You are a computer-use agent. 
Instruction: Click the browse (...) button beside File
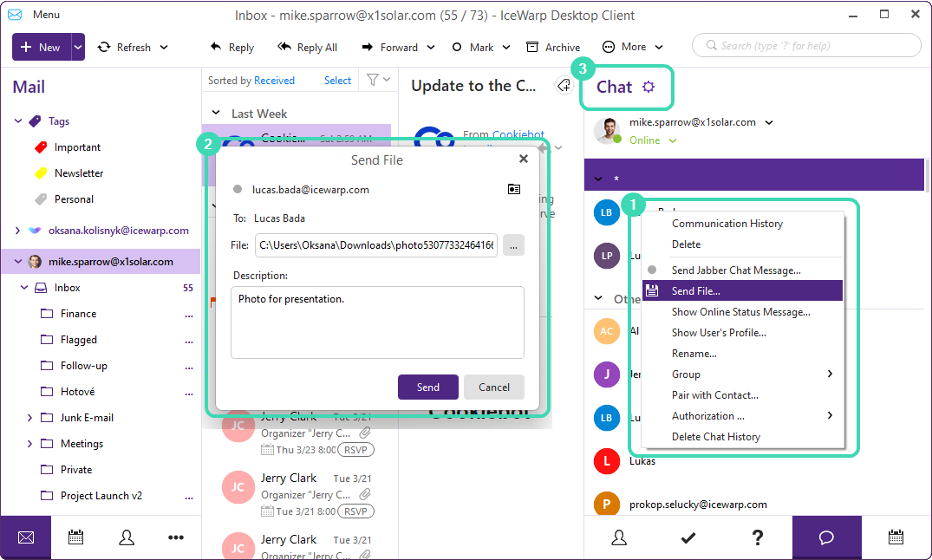point(513,245)
